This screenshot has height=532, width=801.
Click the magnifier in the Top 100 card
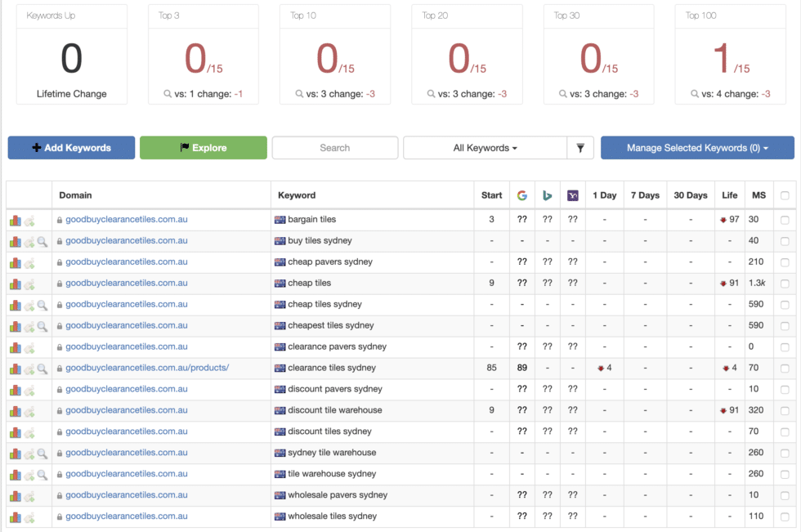point(695,94)
